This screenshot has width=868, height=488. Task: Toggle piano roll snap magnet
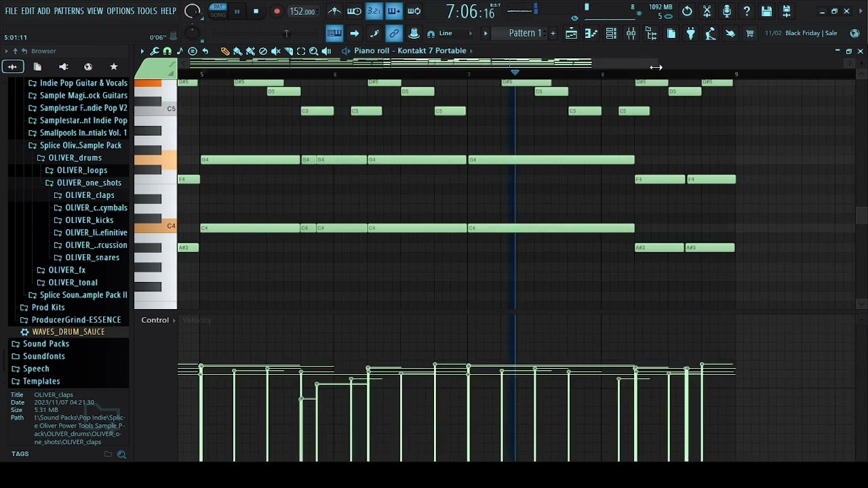tap(167, 52)
